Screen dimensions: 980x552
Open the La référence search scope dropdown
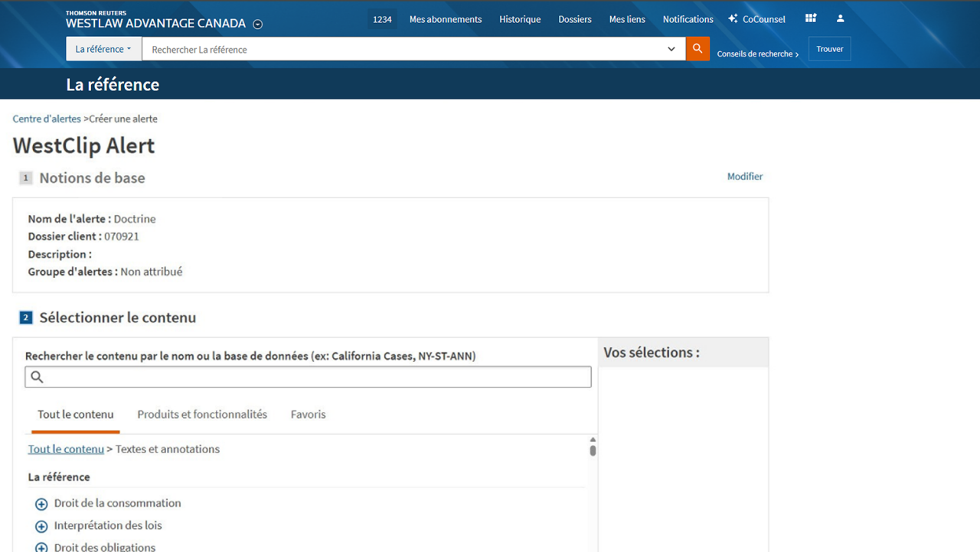tap(103, 49)
